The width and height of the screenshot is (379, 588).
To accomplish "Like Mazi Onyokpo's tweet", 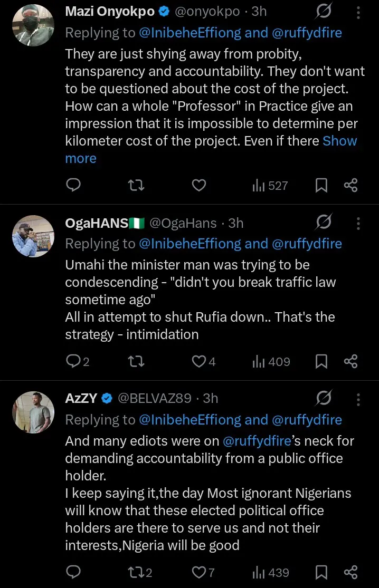I will (198, 185).
